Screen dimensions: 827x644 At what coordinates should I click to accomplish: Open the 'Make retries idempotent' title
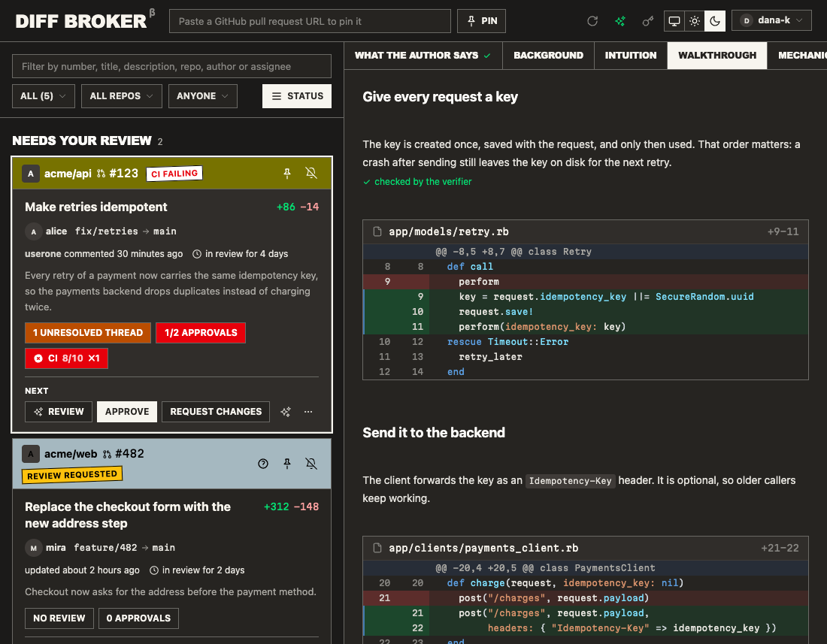(96, 207)
